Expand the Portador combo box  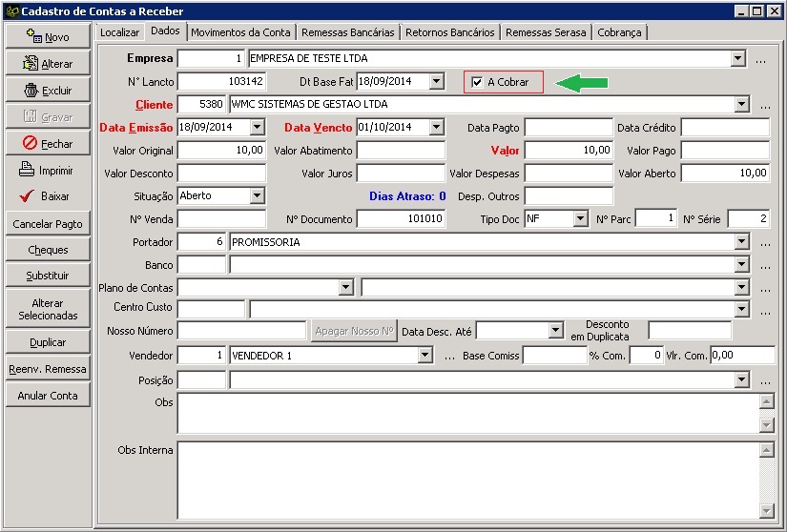coord(741,242)
